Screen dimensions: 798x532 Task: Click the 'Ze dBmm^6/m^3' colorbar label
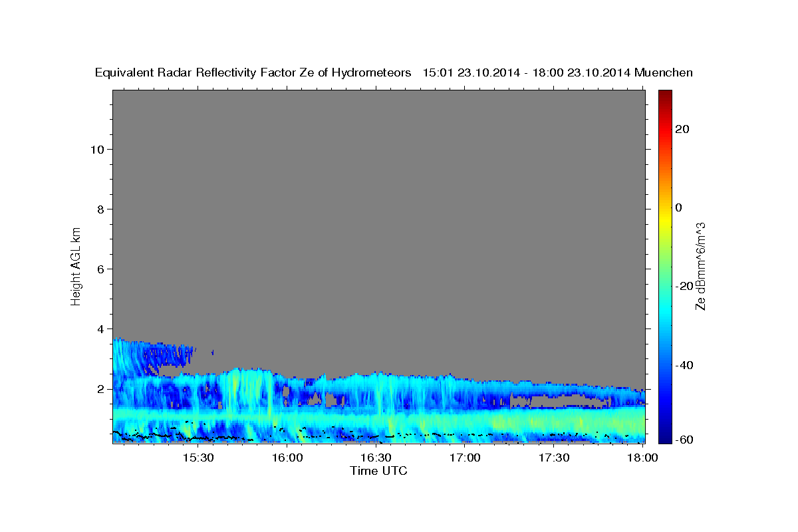click(700, 266)
